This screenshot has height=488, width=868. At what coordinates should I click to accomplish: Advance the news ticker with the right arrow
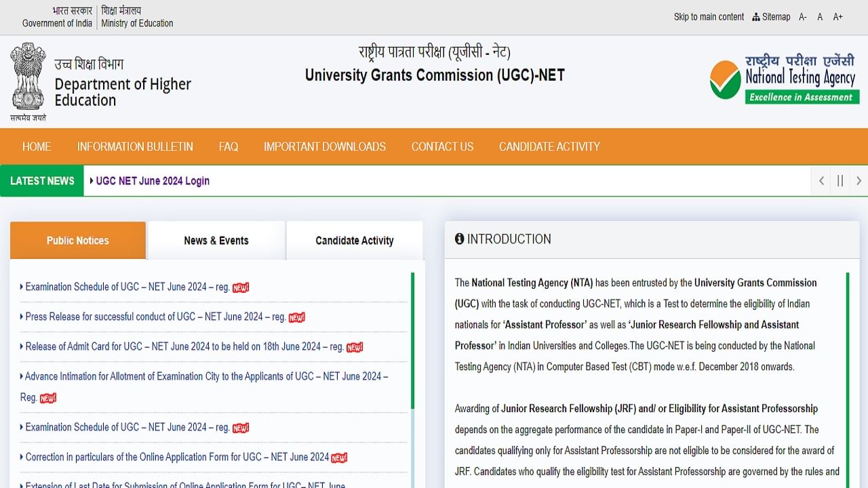click(859, 181)
